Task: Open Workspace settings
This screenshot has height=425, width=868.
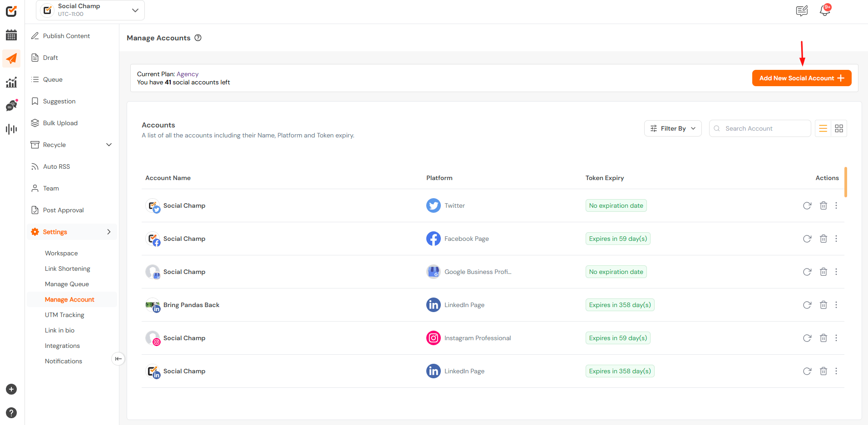Action: coord(61,253)
